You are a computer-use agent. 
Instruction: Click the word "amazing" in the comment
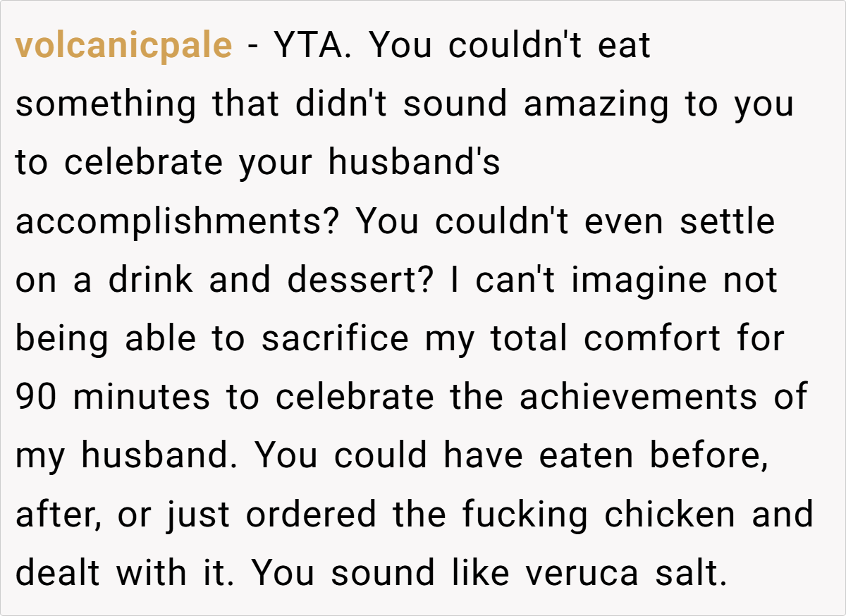pyautogui.click(x=596, y=105)
